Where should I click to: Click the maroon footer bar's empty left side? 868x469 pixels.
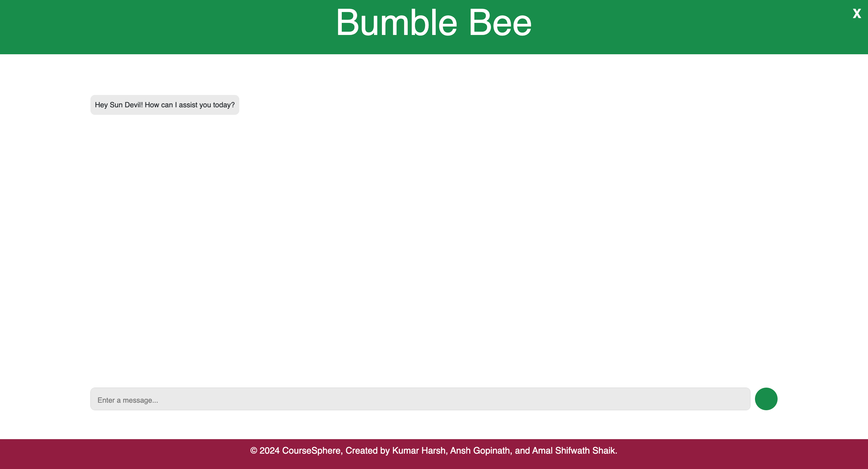point(101,454)
